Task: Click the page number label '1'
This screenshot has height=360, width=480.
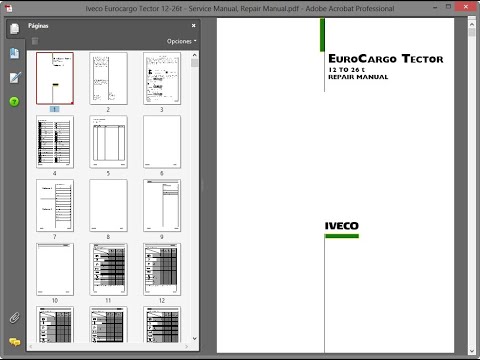Action: click(x=54, y=109)
